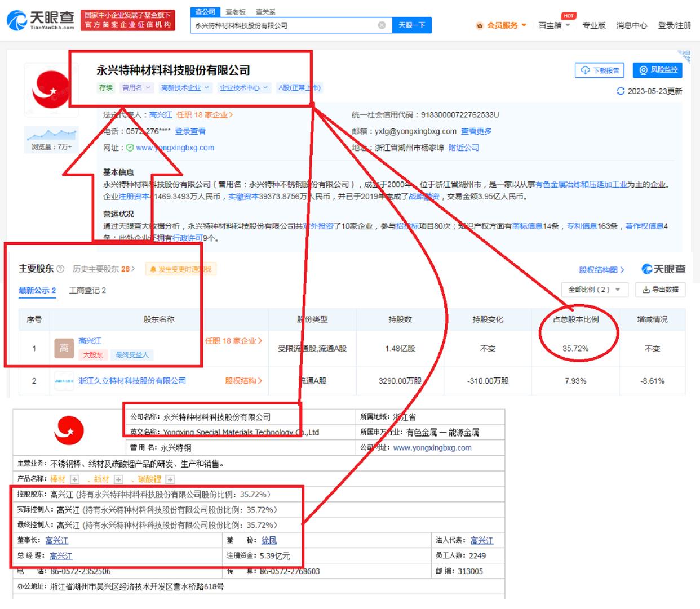Click the A股(正常上市) tag

click(x=299, y=88)
